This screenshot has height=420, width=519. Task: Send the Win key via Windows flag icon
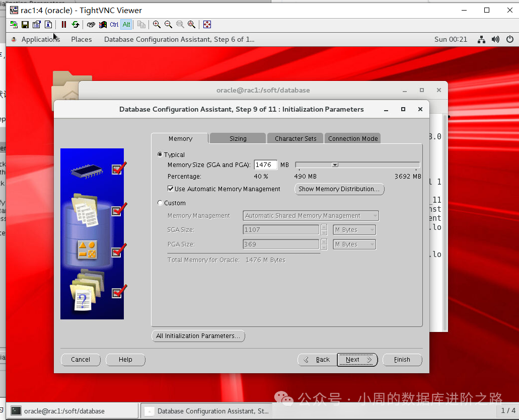(x=103, y=25)
